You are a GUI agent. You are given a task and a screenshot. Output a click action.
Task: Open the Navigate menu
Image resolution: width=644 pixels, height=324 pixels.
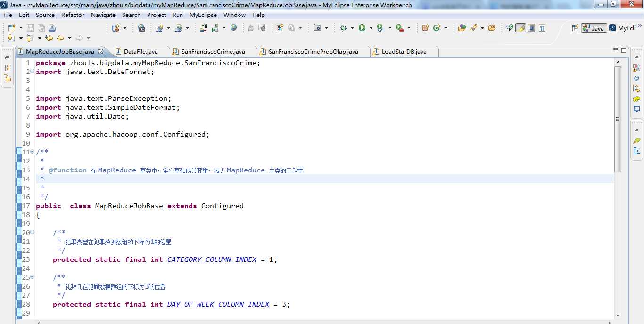103,15
